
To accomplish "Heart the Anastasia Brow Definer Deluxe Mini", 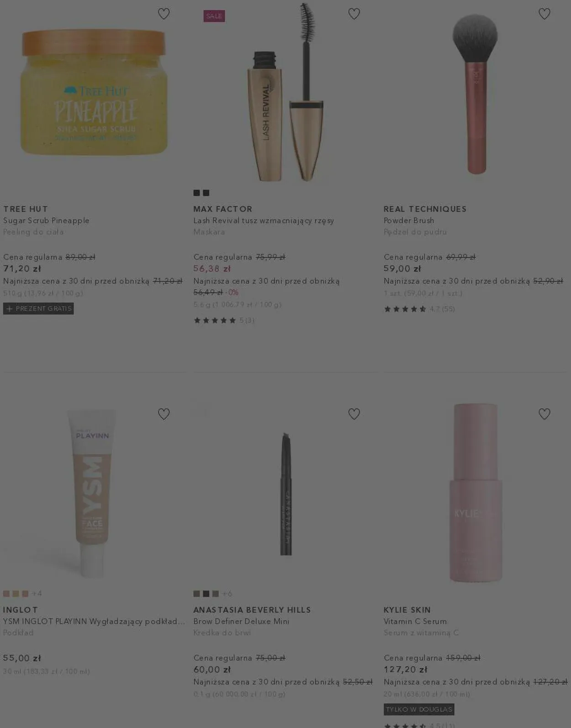I will point(354,414).
